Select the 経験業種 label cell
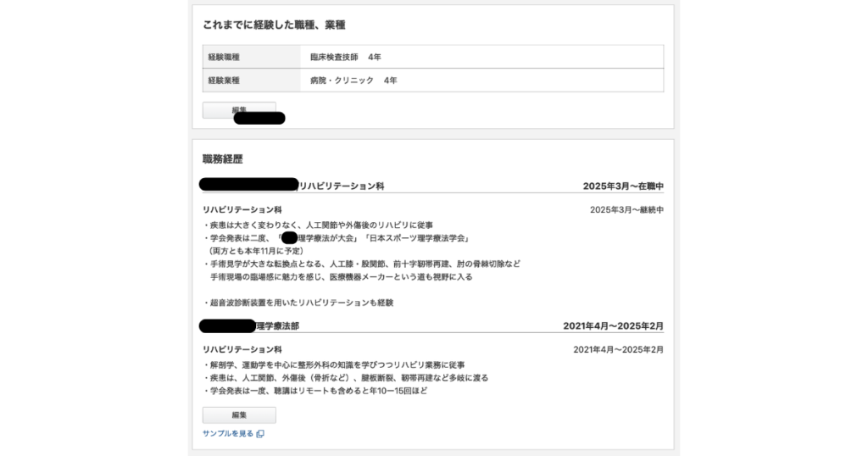Screen dimensions: 868x456 pyautogui.click(x=252, y=81)
